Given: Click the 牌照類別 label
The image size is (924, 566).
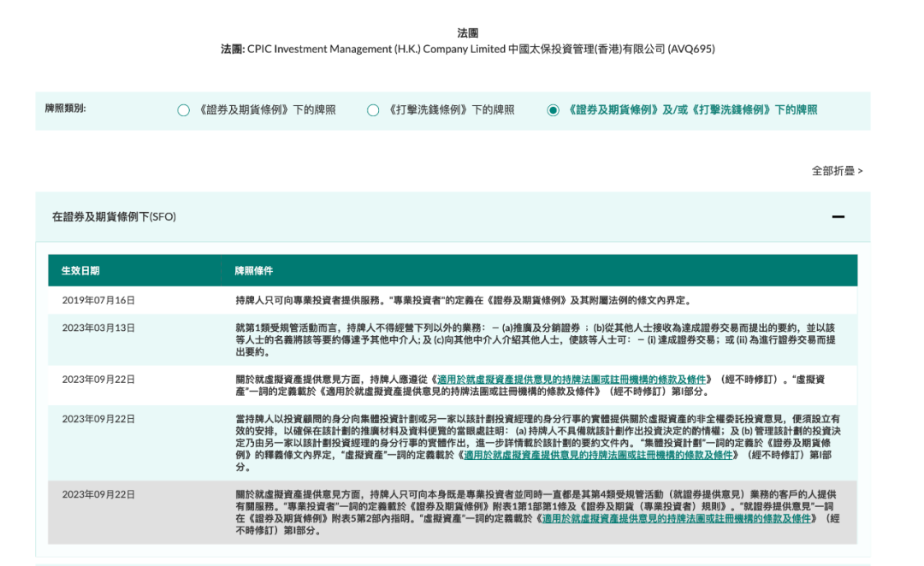Looking at the screenshot, I should [65, 109].
